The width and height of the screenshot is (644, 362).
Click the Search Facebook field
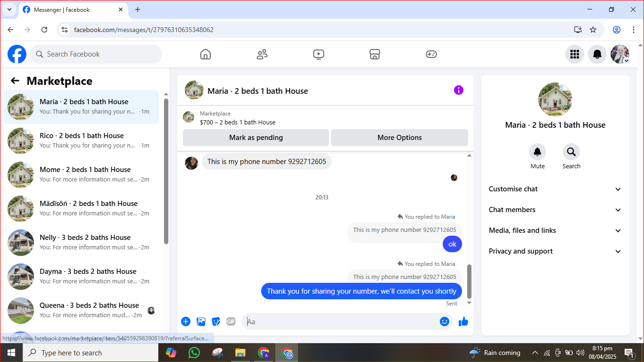pyautogui.click(x=96, y=54)
